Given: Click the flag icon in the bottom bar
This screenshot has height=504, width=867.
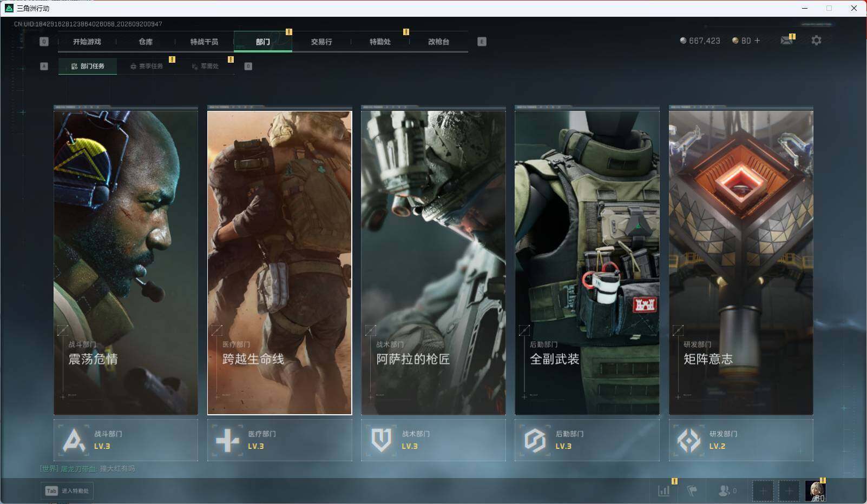Looking at the screenshot, I should [692, 490].
